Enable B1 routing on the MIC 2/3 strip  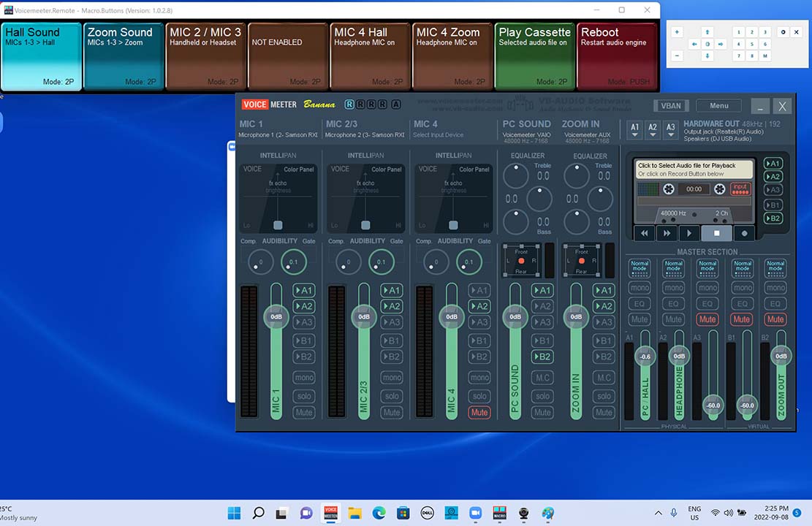pyautogui.click(x=392, y=340)
